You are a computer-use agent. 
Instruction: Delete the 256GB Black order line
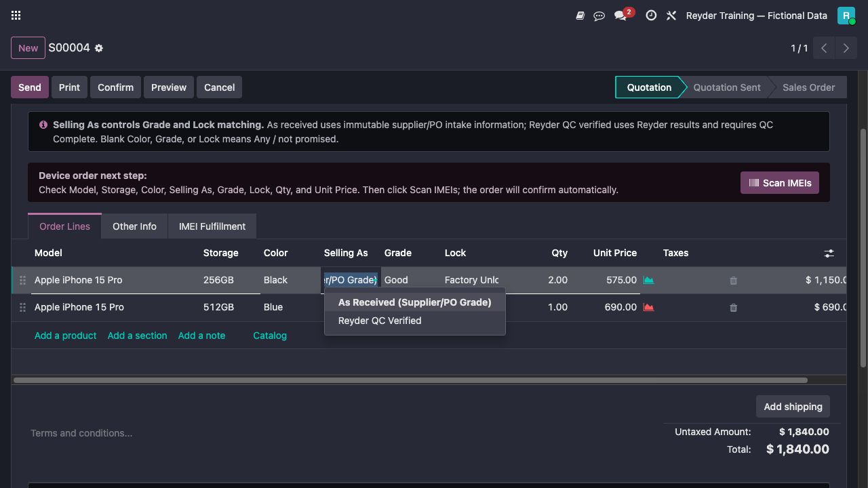[x=733, y=280]
